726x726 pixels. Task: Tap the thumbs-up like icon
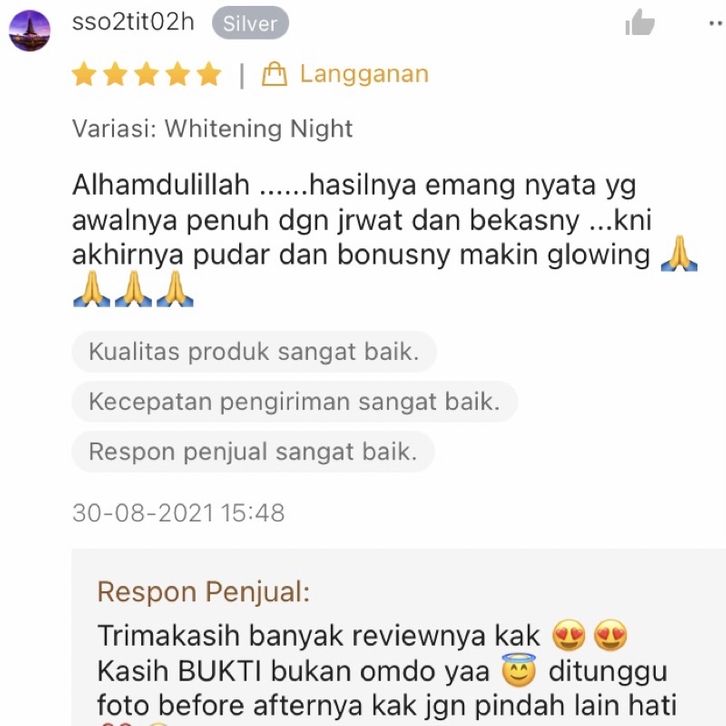click(x=640, y=22)
